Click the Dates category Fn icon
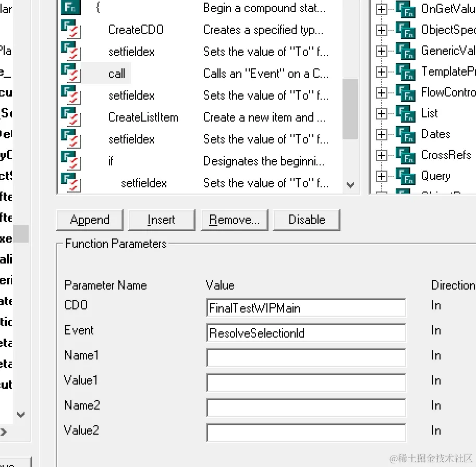The image size is (476, 467). (x=406, y=134)
